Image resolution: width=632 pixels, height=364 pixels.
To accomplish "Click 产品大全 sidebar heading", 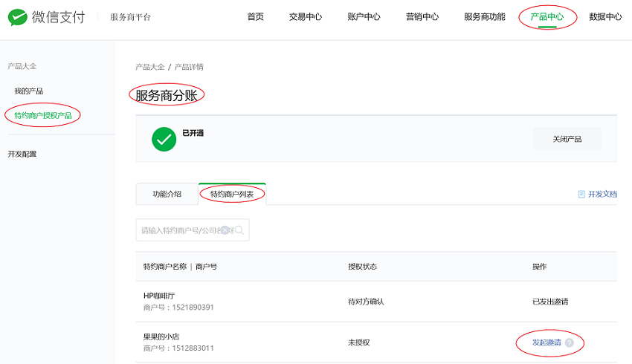I will [22, 66].
